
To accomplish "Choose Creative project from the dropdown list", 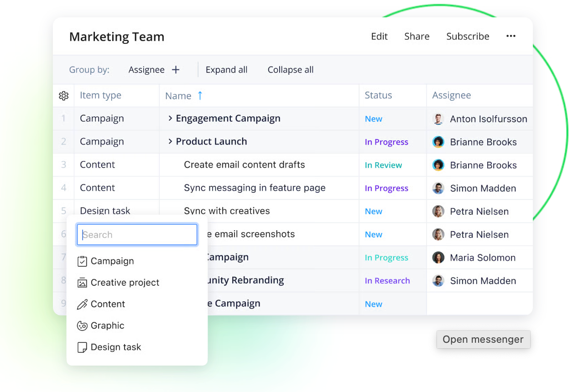I will (x=125, y=283).
